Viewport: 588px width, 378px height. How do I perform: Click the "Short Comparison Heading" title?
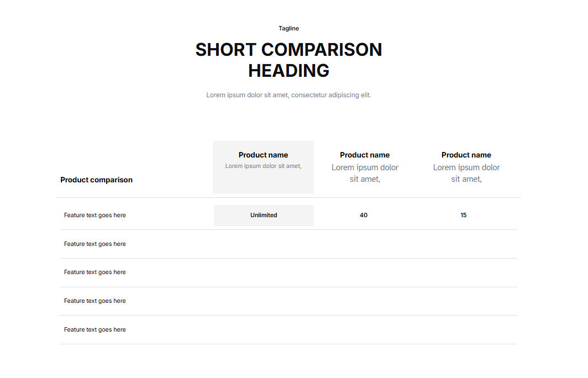pos(288,60)
